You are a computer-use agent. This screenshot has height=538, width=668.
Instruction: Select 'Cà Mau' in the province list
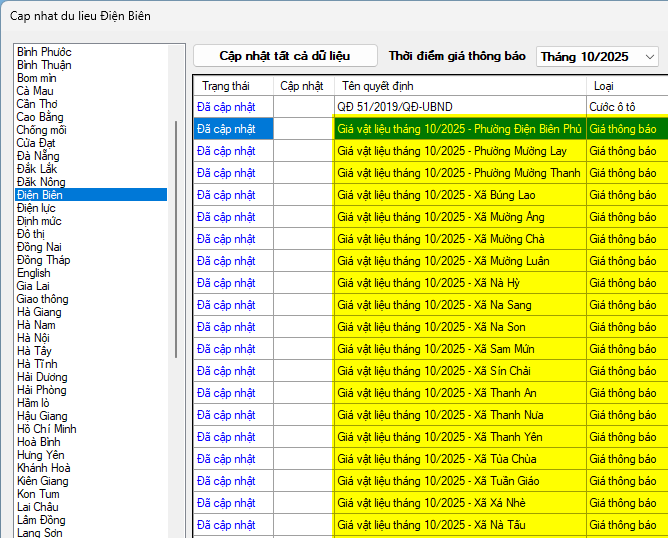point(36,91)
